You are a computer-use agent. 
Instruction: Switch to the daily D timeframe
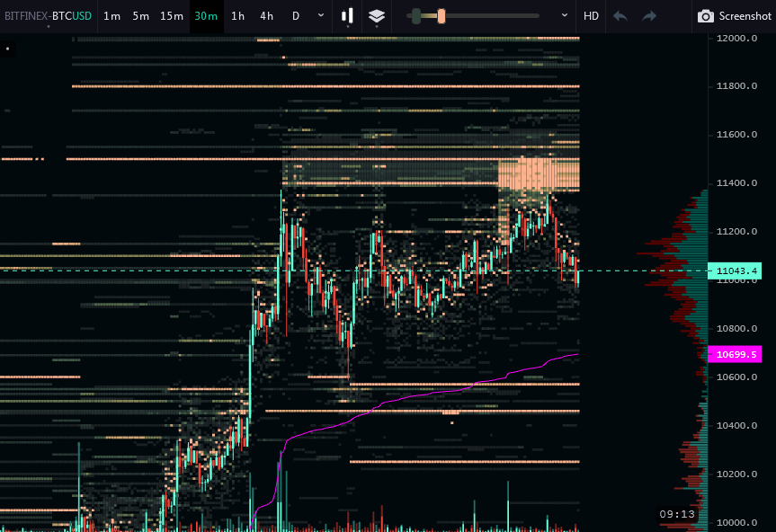(296, 16)
